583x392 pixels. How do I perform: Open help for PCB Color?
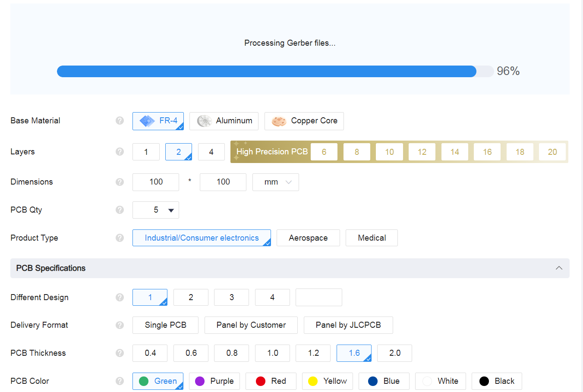click(120, 381)
